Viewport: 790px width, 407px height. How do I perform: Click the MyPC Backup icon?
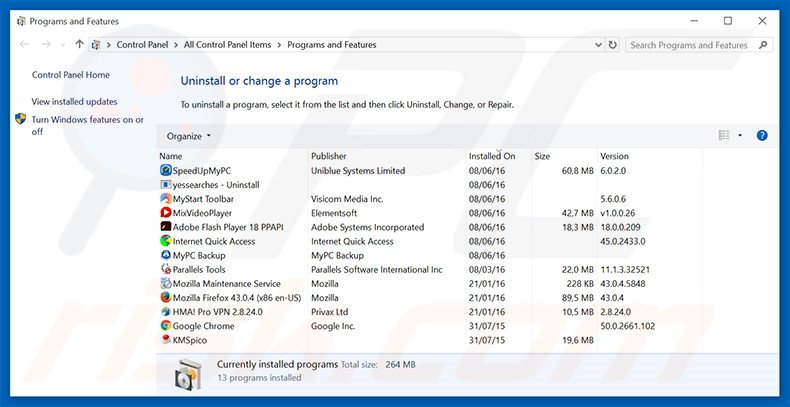coord(166,255)
